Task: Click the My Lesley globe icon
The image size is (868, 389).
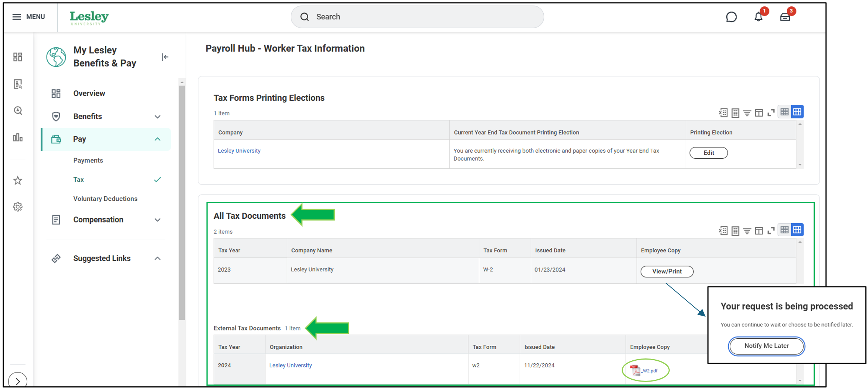Action: (x=56, y=57)
